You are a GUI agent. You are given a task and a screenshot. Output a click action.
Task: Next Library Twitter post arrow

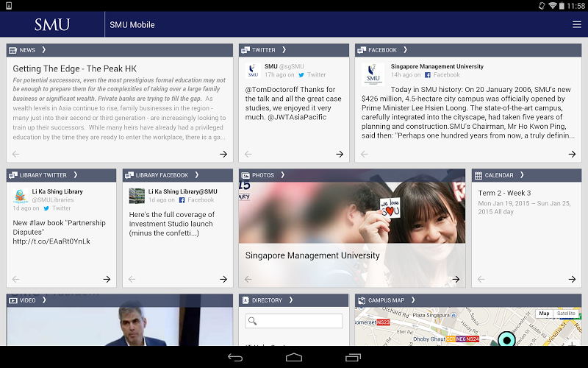[x=107, y=279]
